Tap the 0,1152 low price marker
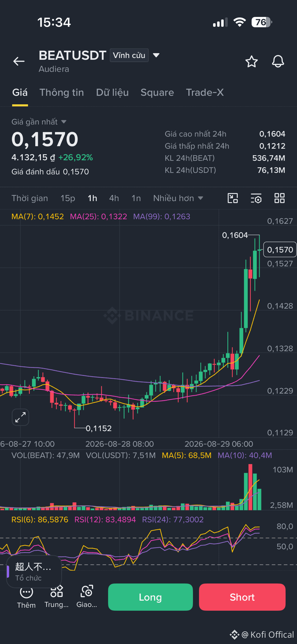Screen dimensions: 297x644 click(99, 428)
